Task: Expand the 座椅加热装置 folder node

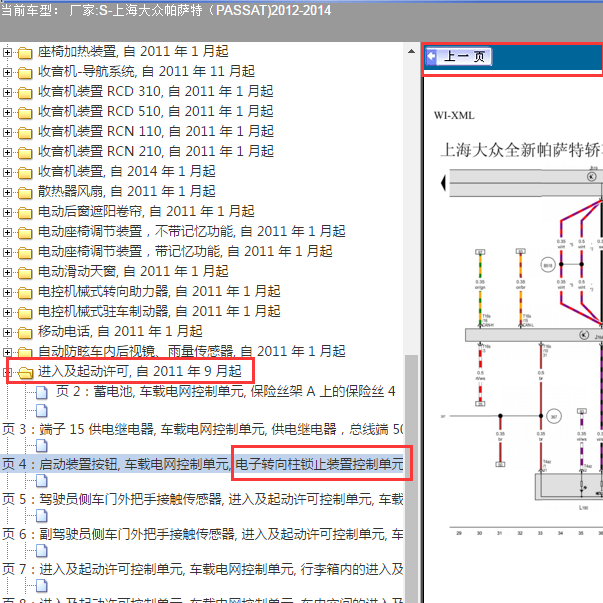Action: click(7, 52)
